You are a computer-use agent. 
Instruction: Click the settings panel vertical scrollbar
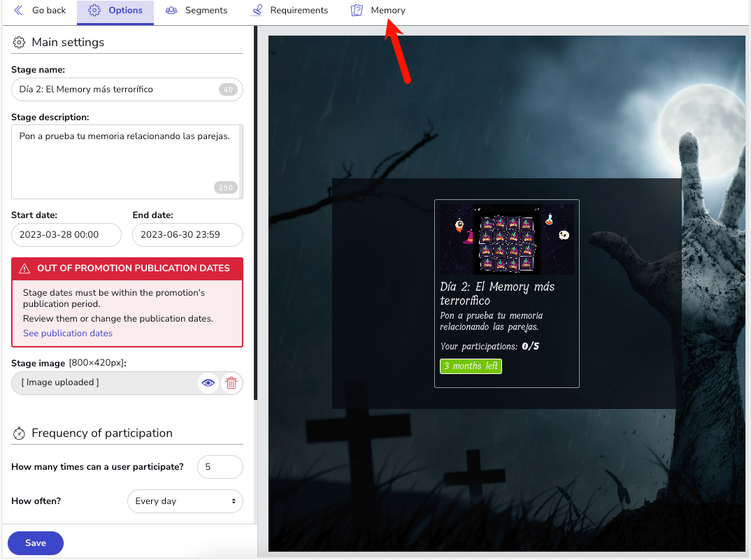pos(256,213)
